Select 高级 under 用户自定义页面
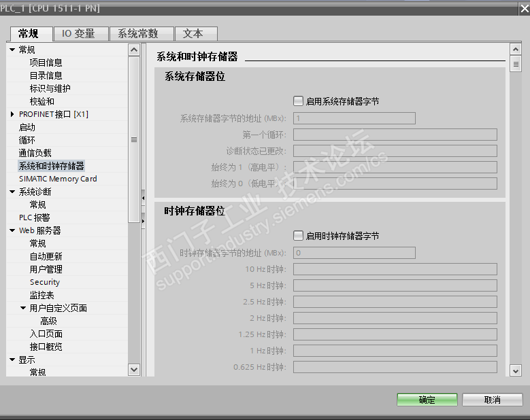530x420 pixels. 49,321
